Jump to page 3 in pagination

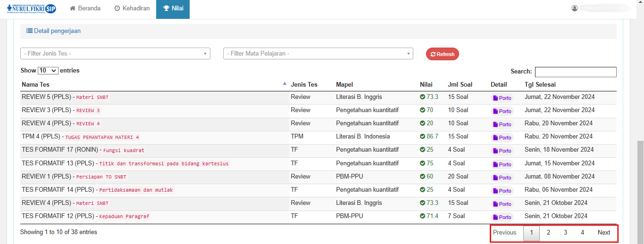tap(565, 233)
